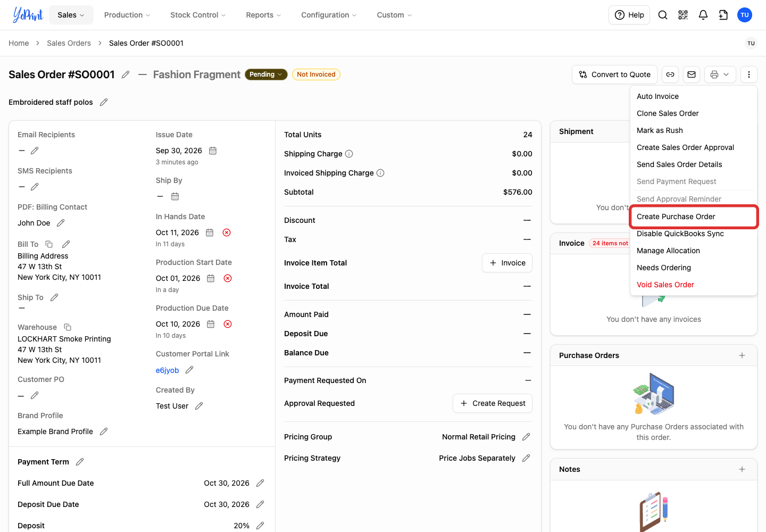Copy the Bill To address

click(x=49, y=244)
